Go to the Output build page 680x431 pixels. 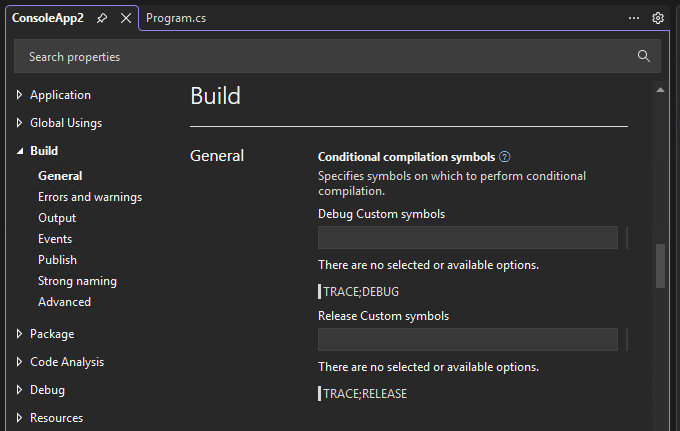point(57,218)
